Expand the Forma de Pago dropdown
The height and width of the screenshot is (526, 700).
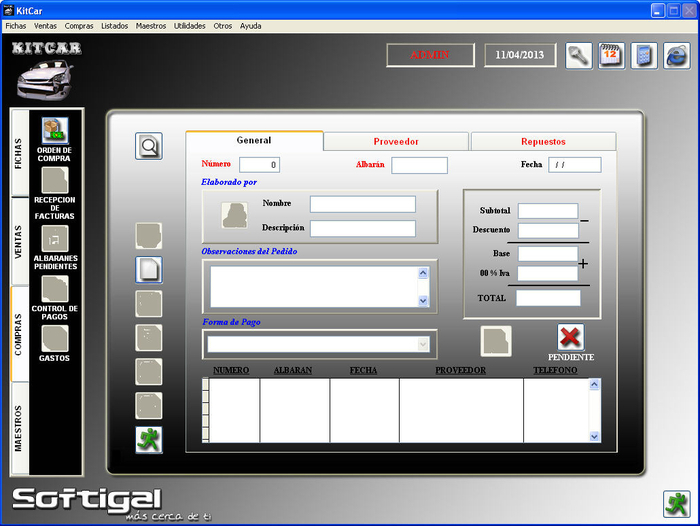click(x=422, y=344)
